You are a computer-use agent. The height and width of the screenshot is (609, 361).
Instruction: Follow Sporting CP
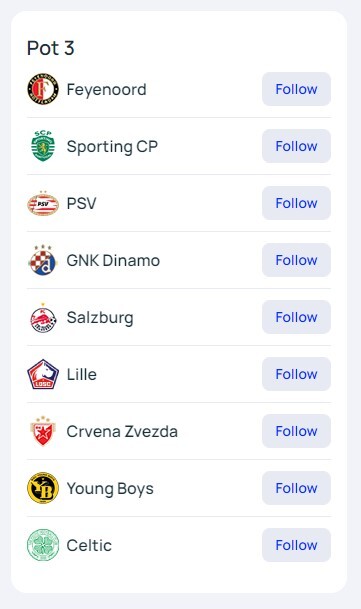pyautogui.click(x=296, y=146)
